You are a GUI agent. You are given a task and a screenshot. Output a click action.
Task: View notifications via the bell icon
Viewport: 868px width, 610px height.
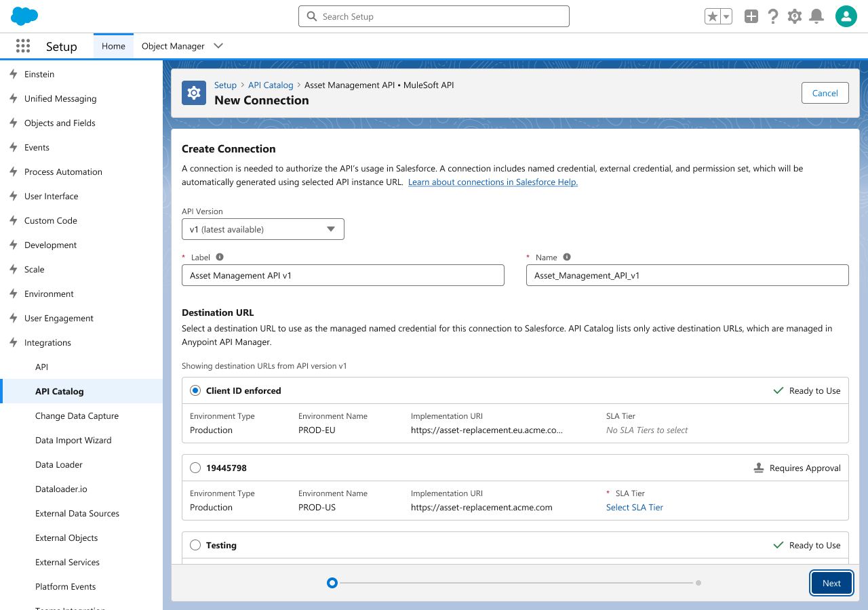(816, 16)
